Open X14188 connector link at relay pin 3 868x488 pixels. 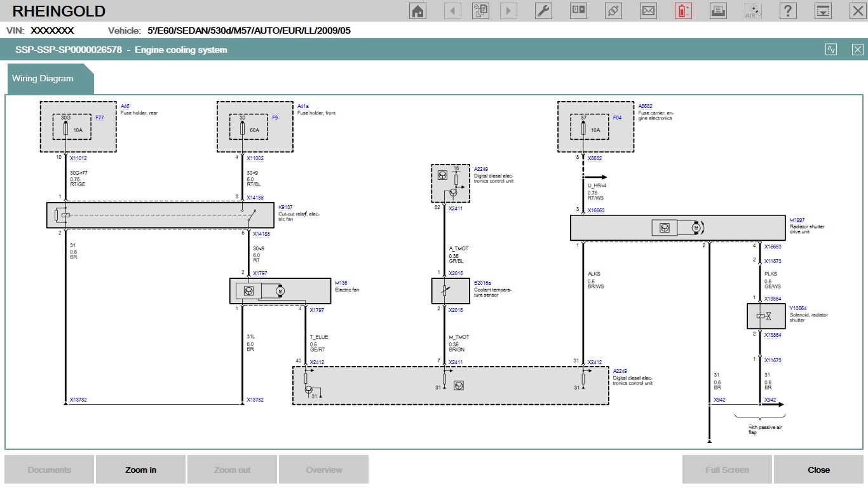point(255,198)
